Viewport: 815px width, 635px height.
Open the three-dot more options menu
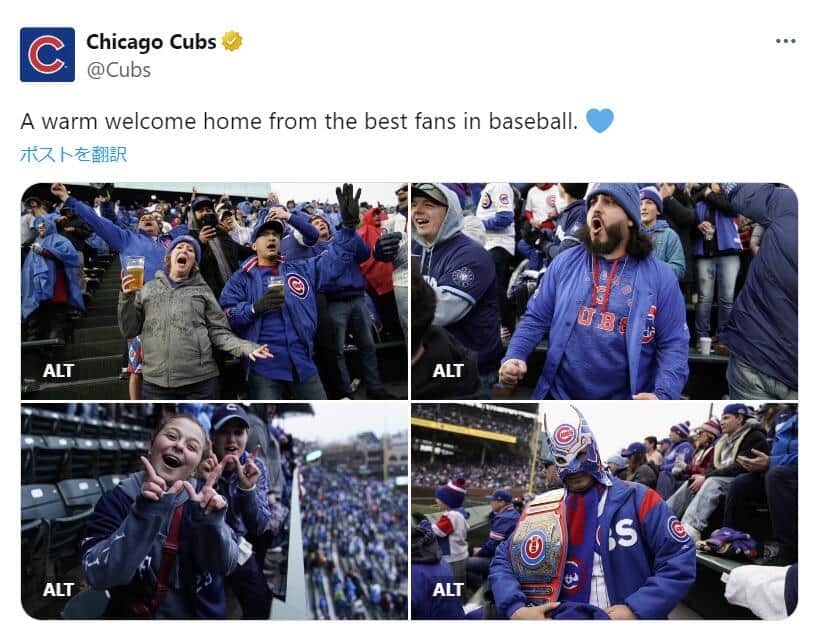point(785,41)
